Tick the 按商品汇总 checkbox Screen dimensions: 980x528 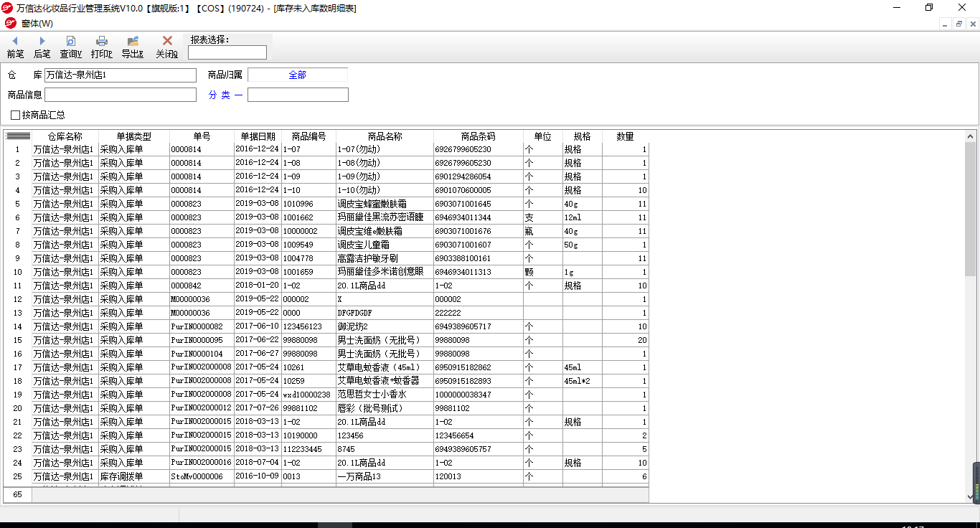(15, 115)
